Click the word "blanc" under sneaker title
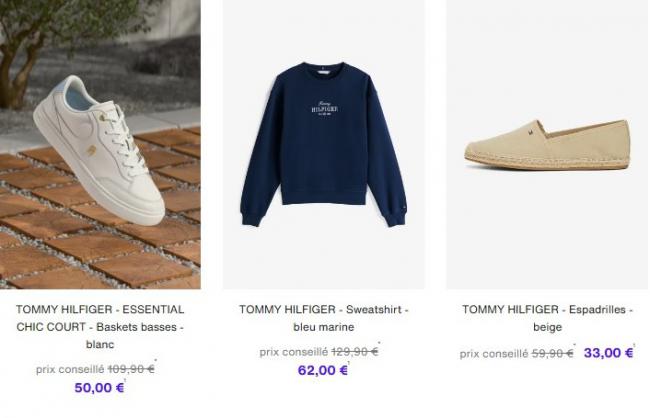 100,344
